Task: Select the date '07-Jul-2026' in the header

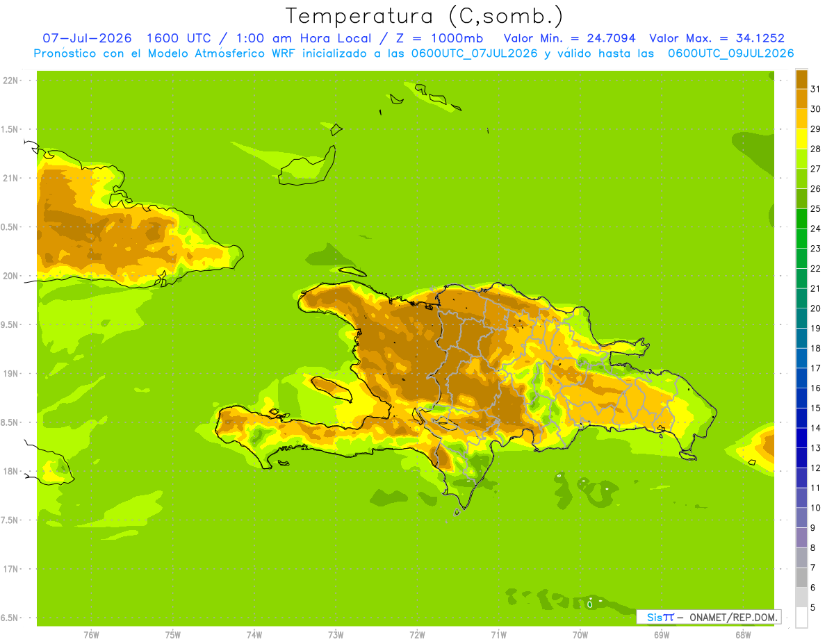Action: 88,38
